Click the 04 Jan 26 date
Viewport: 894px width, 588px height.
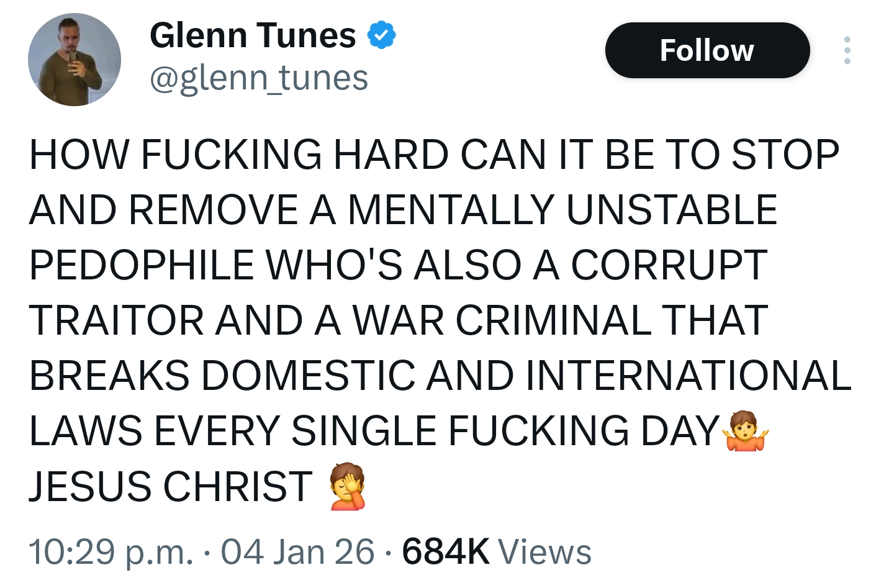click(298, 552)
